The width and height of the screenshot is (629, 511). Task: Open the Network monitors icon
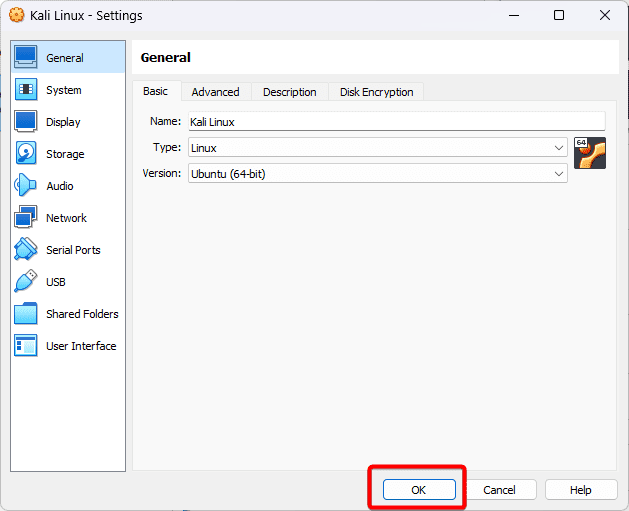coord(26,217)
